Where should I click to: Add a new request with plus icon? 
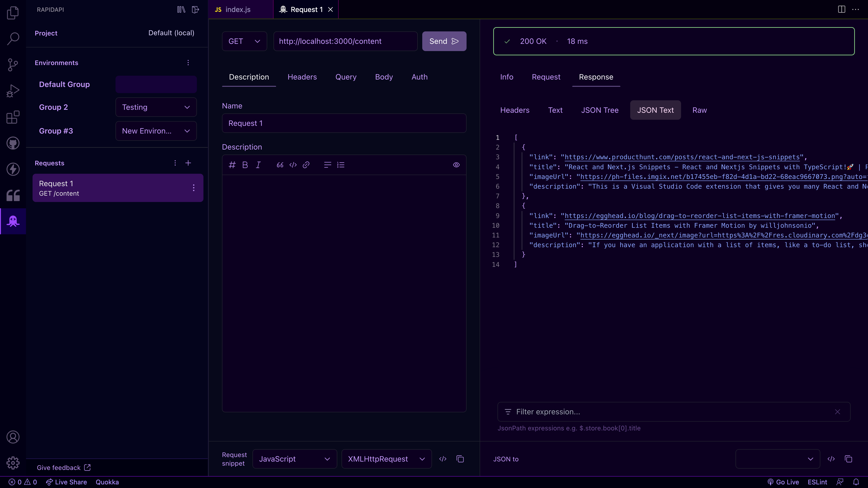tap(188, 163)
